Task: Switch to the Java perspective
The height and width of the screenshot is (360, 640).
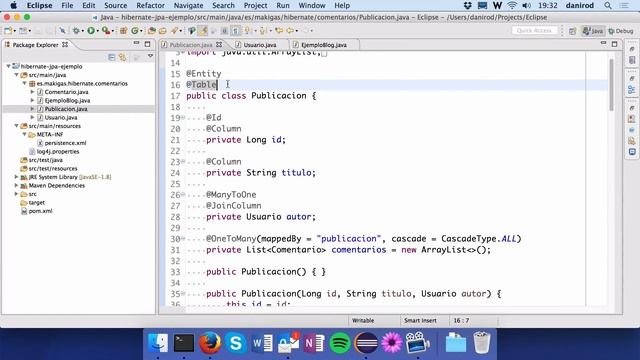Action: tap(593, 31)
